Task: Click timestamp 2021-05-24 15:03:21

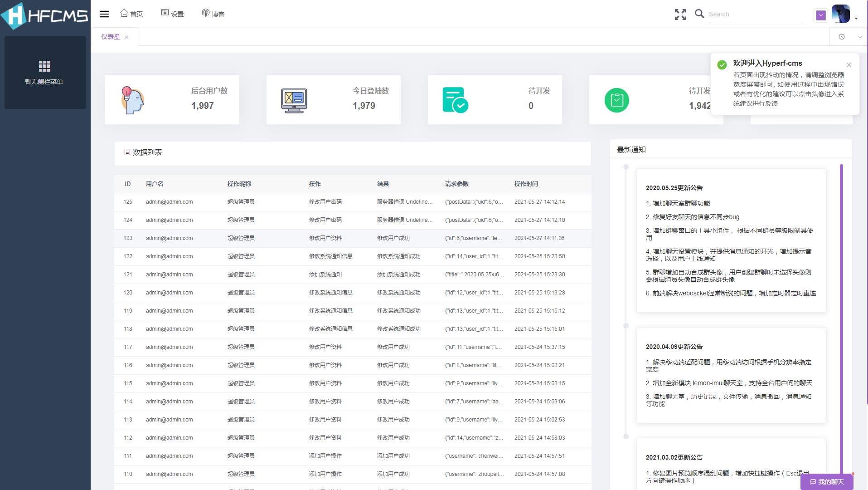Action: pos(539,365)
